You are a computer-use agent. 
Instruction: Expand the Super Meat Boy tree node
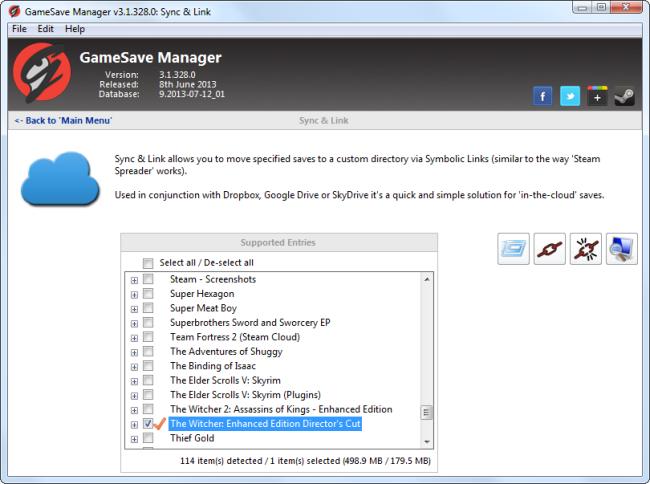[x=134, y=310]
